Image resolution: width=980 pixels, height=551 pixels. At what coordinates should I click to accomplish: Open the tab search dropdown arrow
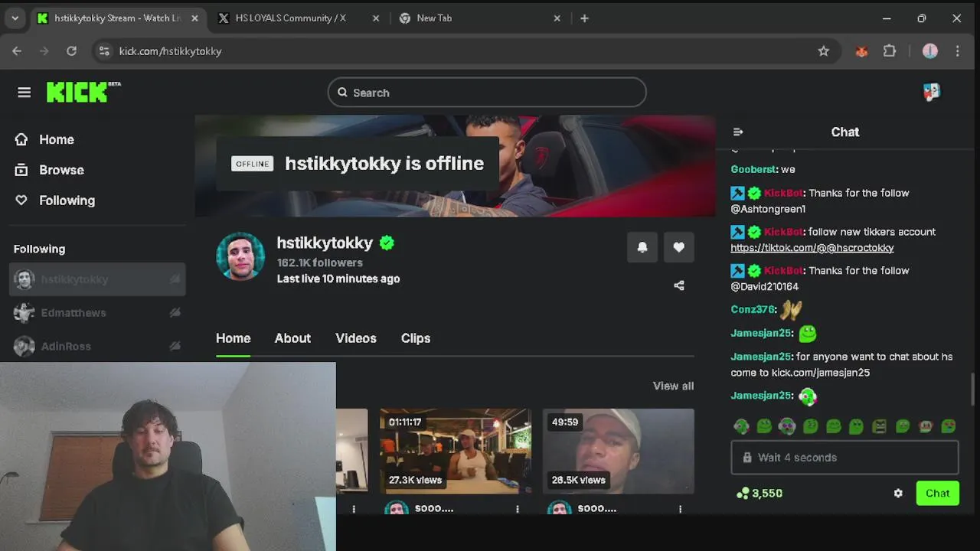click(15, 18)
